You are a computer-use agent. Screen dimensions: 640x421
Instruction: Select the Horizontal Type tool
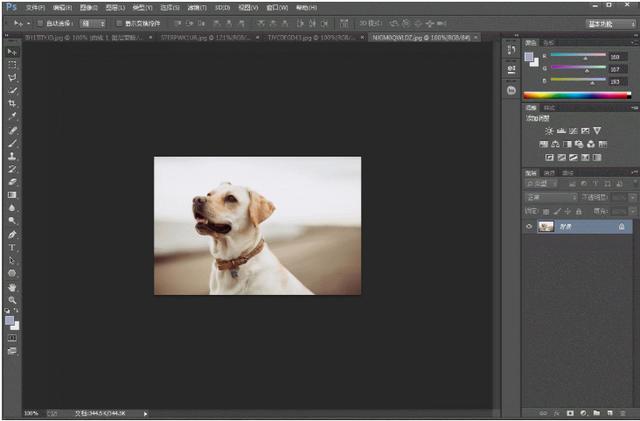point(12,246)
